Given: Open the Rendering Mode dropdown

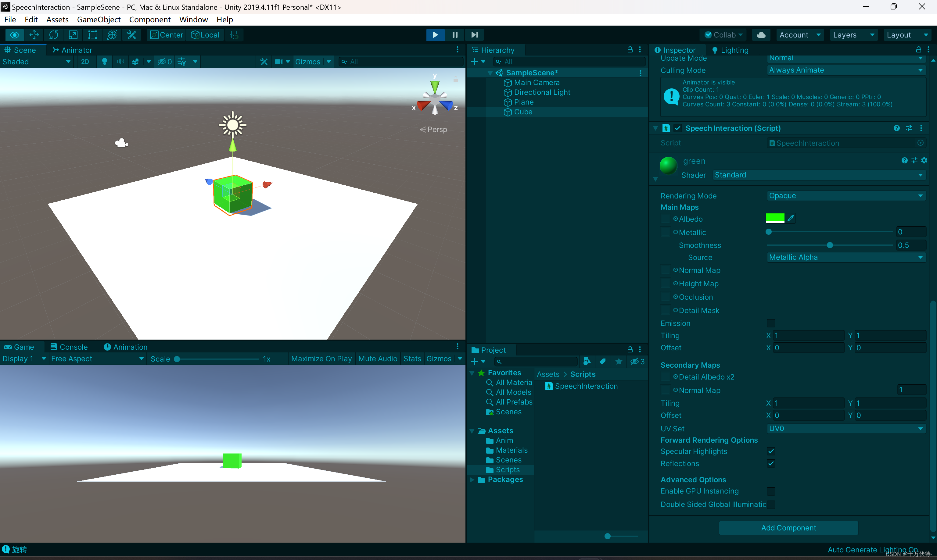Looking at the screenshot, I should click(x=845, y=195).
